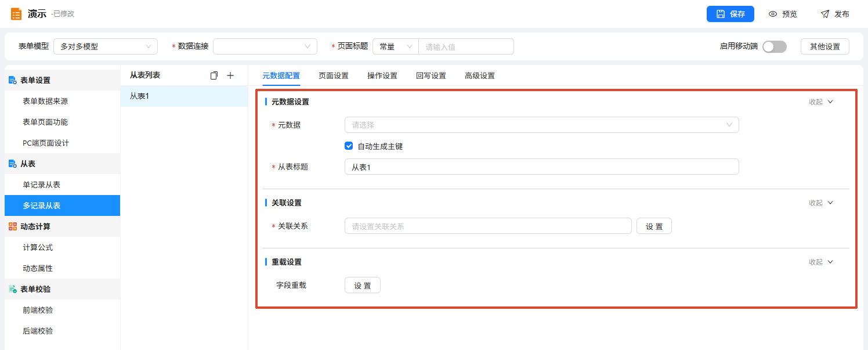This screenshot has width=868, height=350.
Task: Click the 页面标题 value input field
Action: point(466,46)
